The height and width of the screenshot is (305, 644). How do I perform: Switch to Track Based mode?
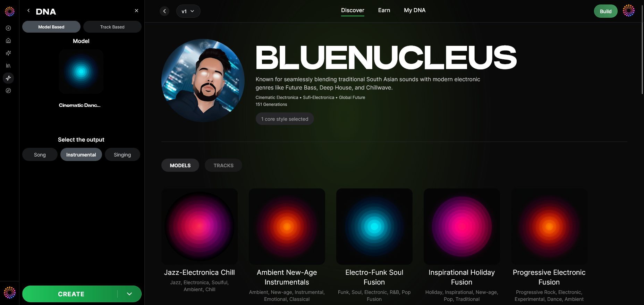(x=112, y=27)
